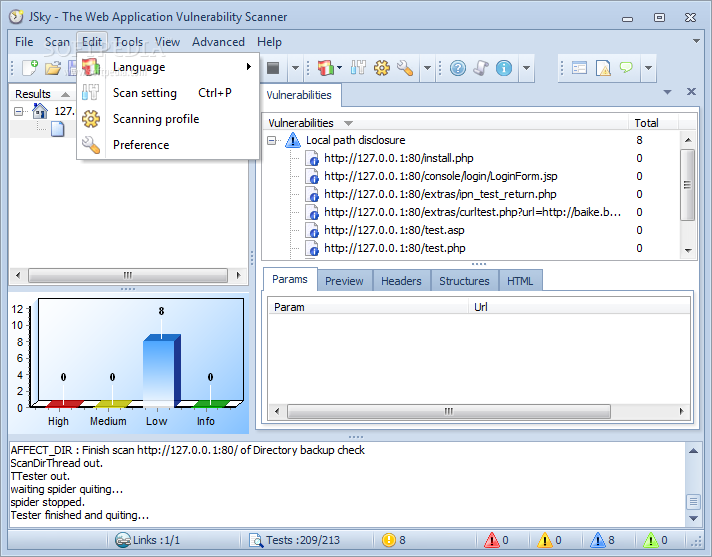The image size is (712, 557).
Task: Click the About info toolbar icon
Action: pos(504,68)
